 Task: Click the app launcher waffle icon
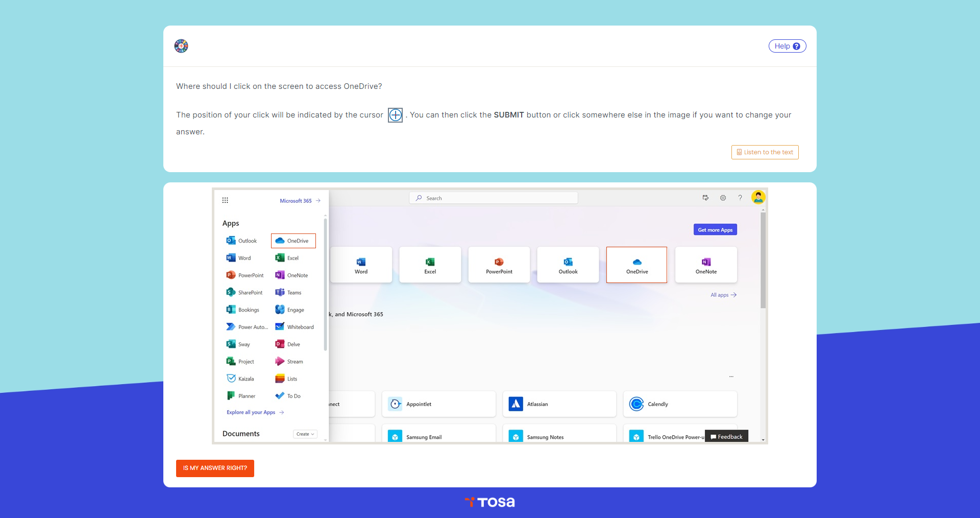point(225,200)
